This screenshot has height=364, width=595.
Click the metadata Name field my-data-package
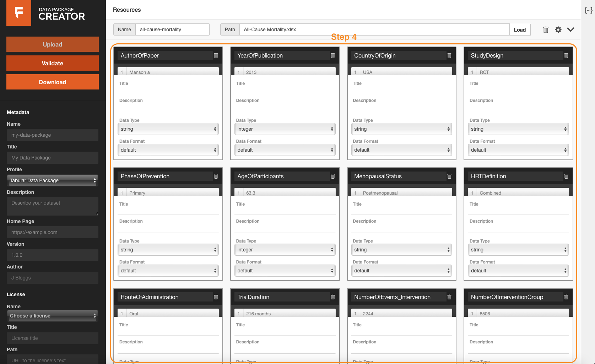pyautogui.click(x=53, y=135)
